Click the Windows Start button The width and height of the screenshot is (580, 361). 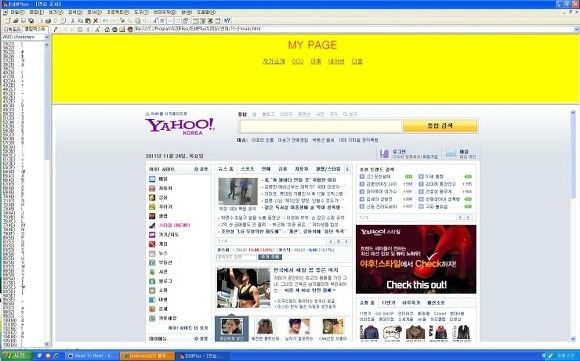(x=16, y=355)
